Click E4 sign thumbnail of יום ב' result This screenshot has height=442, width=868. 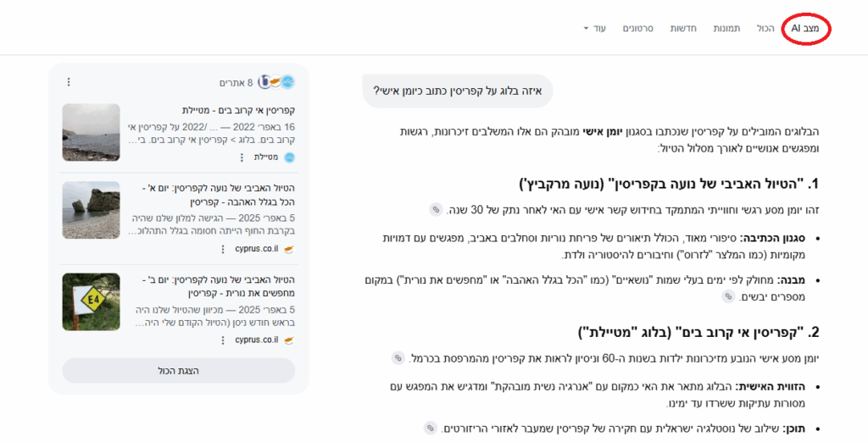point(91,301)
